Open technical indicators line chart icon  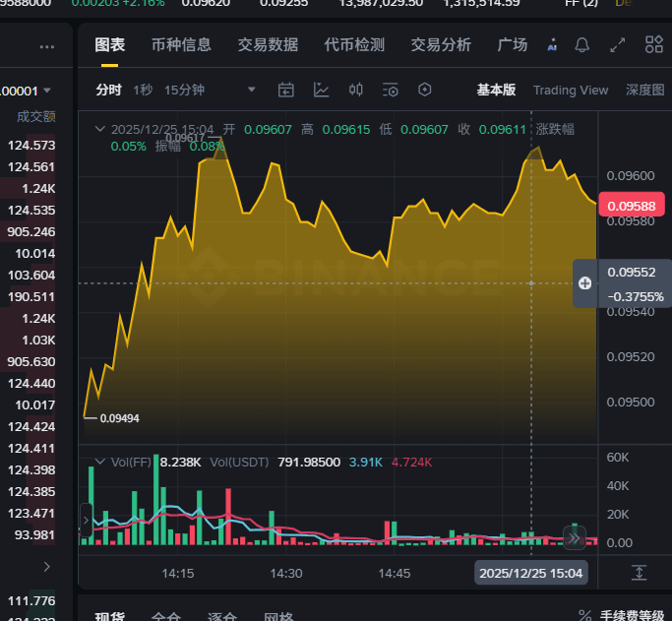(x=321, y=90)
